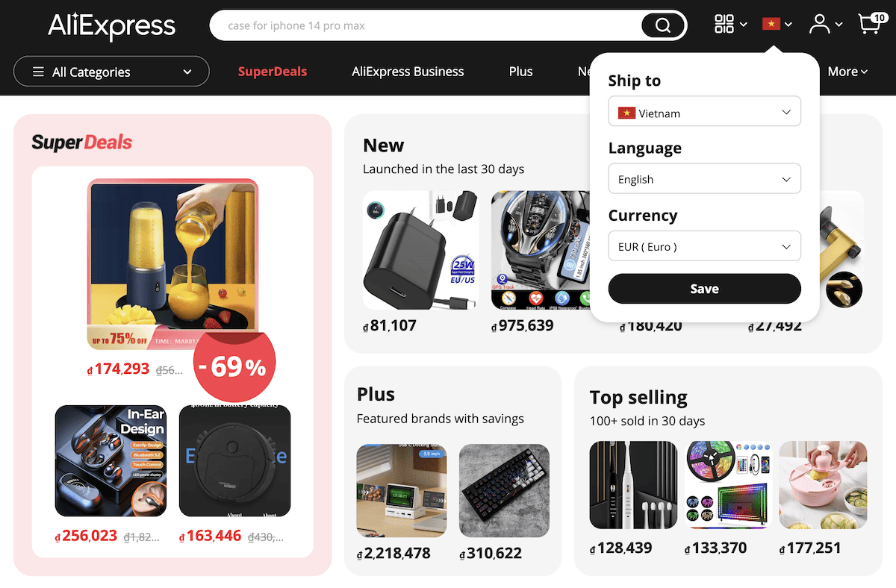Image resolution: width=896 pixels, height=588 pixels.
Task: Open the shopping cart icon
Action: (x=870, y=25)
